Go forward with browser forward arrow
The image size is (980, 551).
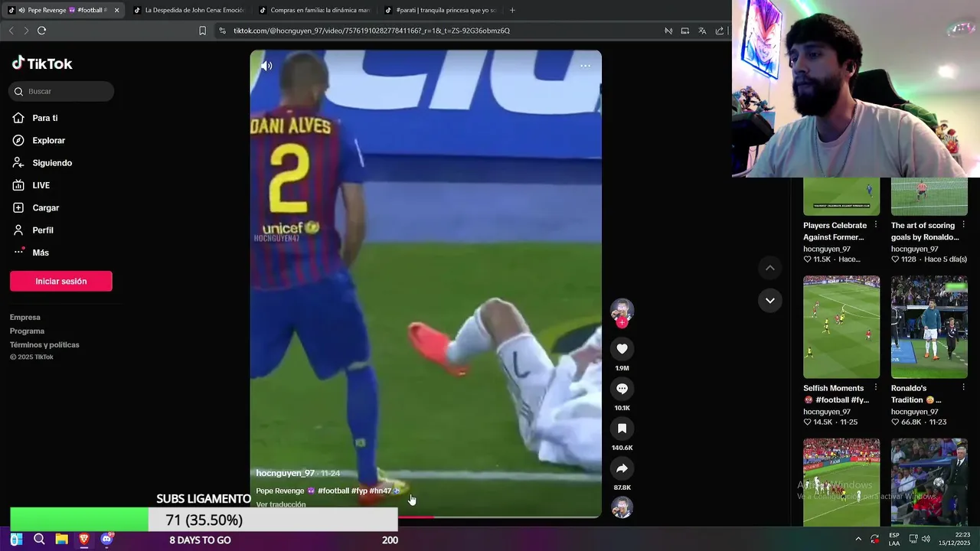tap(26, 31)
